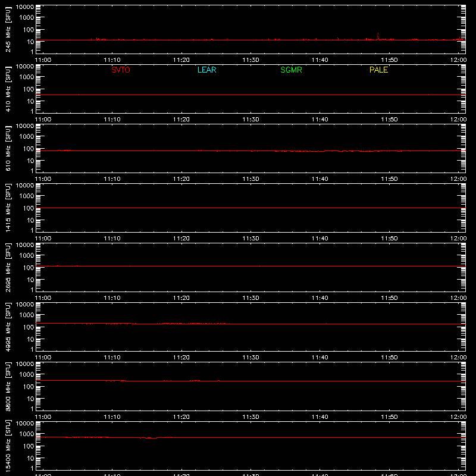
Task: Click the red SVTO station label
Action: click(121, 70)
